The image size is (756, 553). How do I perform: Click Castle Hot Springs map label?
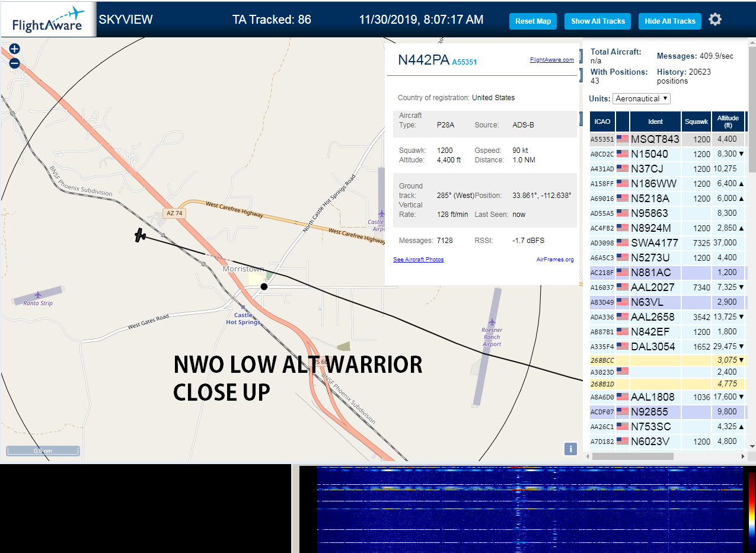pos(243,319)
